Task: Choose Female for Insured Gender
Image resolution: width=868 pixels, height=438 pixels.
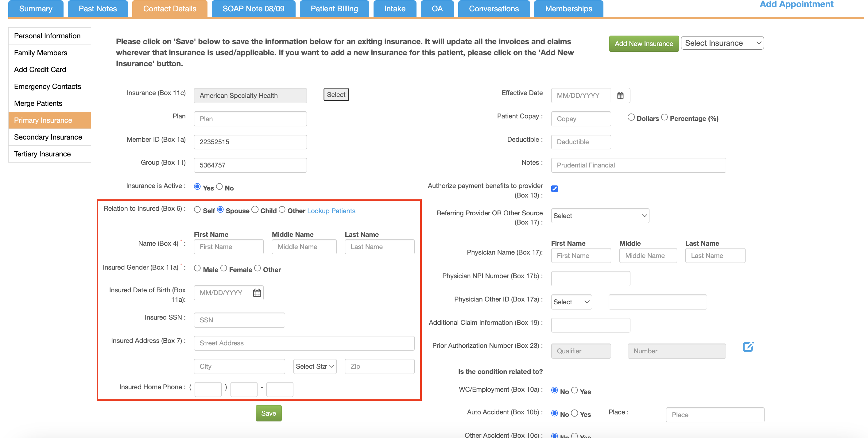Action: click(x=224, y=268)
